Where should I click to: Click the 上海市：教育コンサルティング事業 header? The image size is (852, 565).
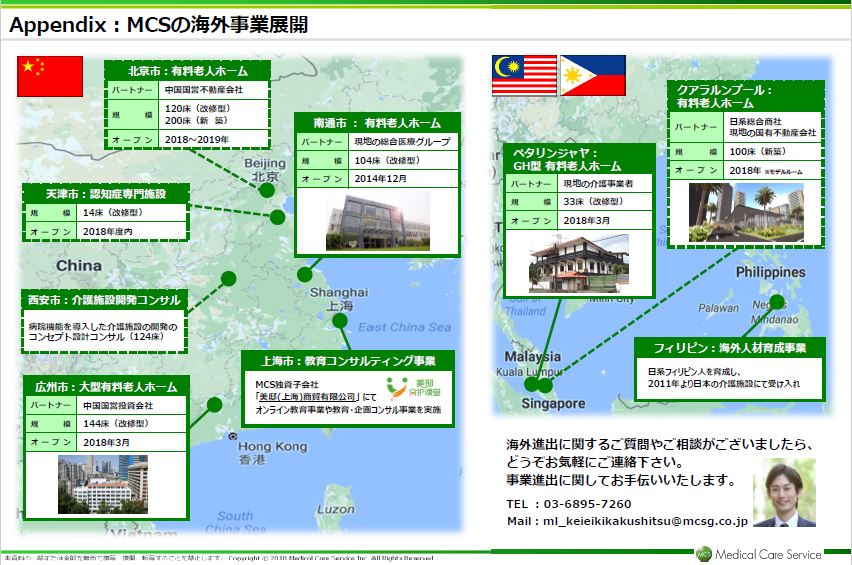pos(348,361)
